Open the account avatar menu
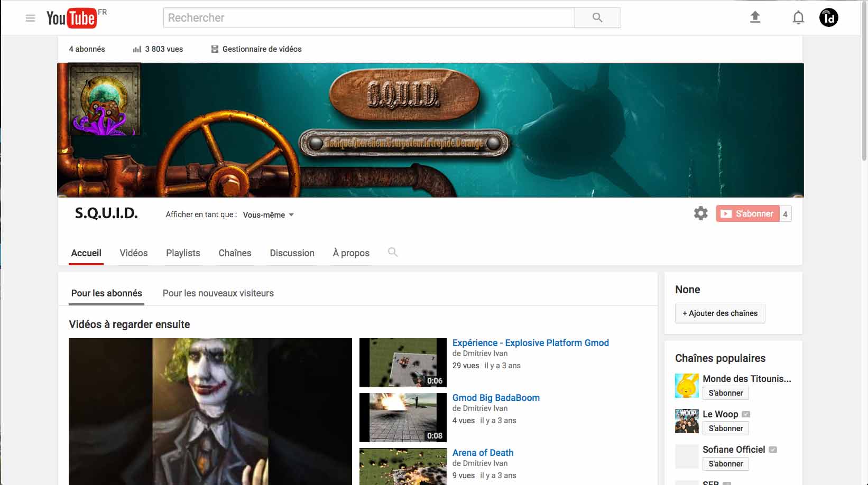 [x=828, y=18]
